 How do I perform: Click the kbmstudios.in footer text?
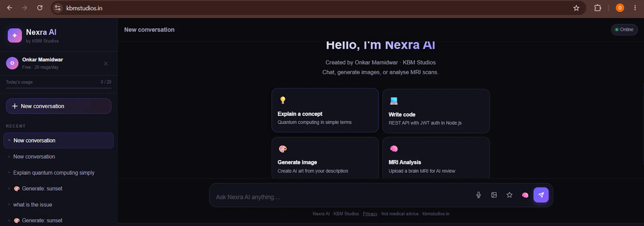coord(436,214)
